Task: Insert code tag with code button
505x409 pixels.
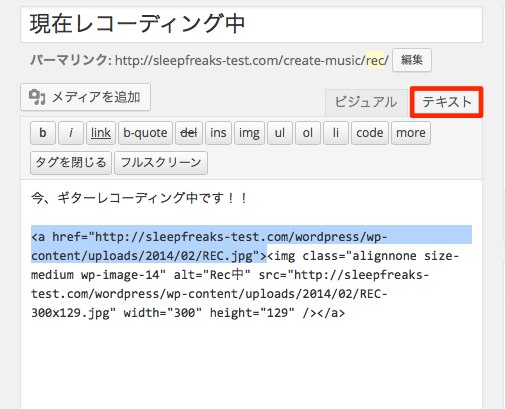Action: [370, 133]
